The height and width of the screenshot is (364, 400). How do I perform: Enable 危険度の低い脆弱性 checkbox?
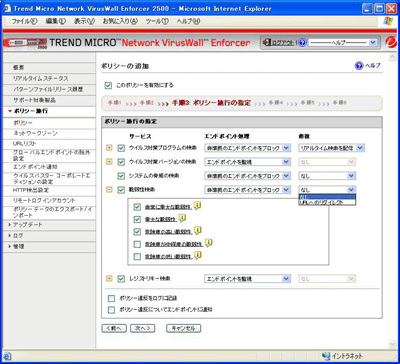click(x=137, y=257)
